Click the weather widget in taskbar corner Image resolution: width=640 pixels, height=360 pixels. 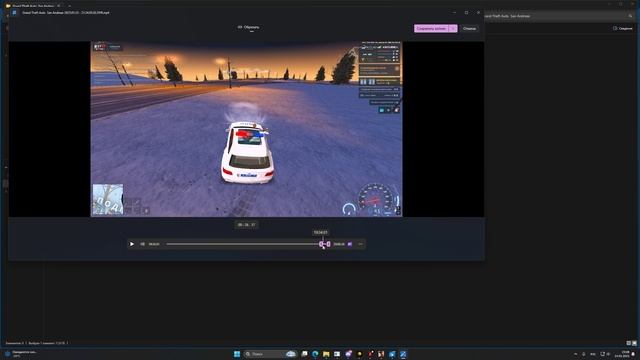pyautogui.click(x=20, y=354)
